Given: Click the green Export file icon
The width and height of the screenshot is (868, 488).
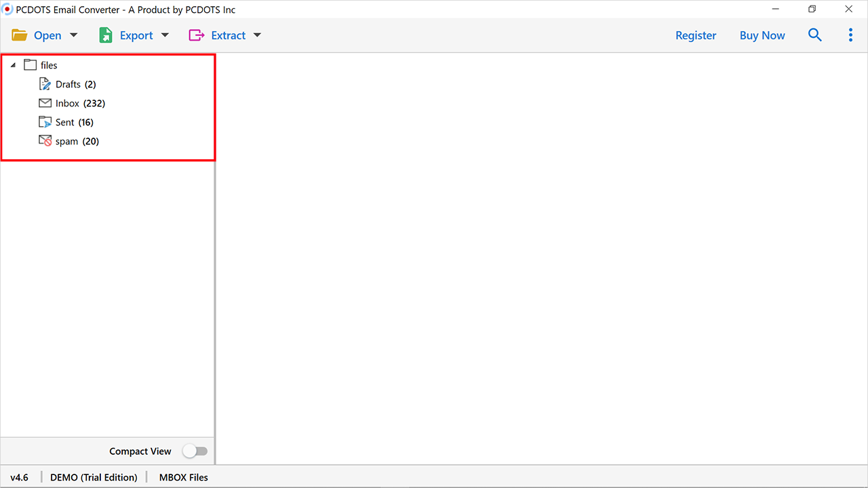Looking at the screenshot, I should pos(106,35).
